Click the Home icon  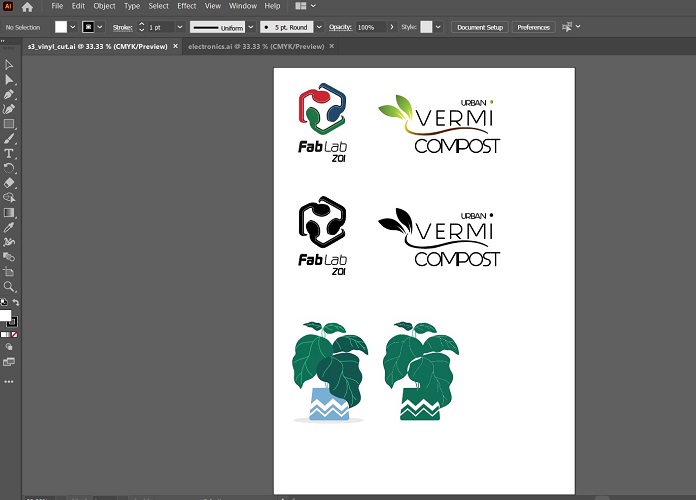coord(27,7)
